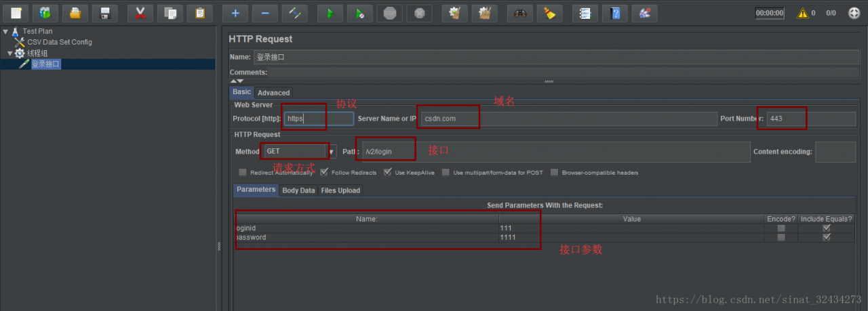868x311 pixels.
Task: Open the Parameters tab
Action: click(x=256, y=190)
